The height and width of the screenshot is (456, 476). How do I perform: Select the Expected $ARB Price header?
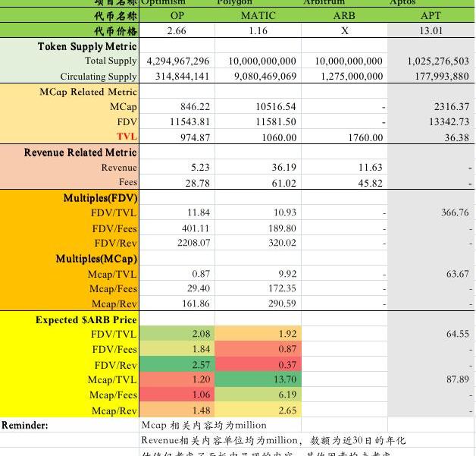click(x=86, y=319)
